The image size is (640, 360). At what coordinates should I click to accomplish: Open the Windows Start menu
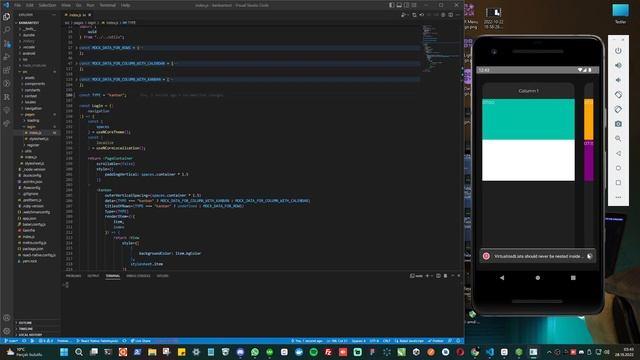[x=64, y=352]
